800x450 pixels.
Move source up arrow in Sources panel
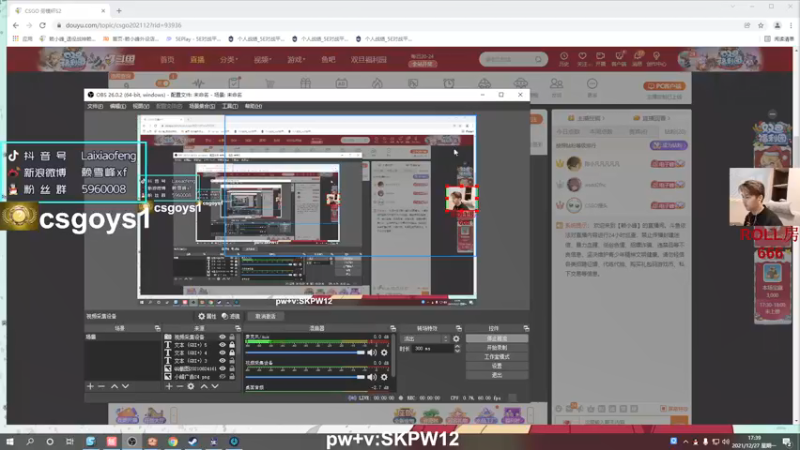pos(204,386)
